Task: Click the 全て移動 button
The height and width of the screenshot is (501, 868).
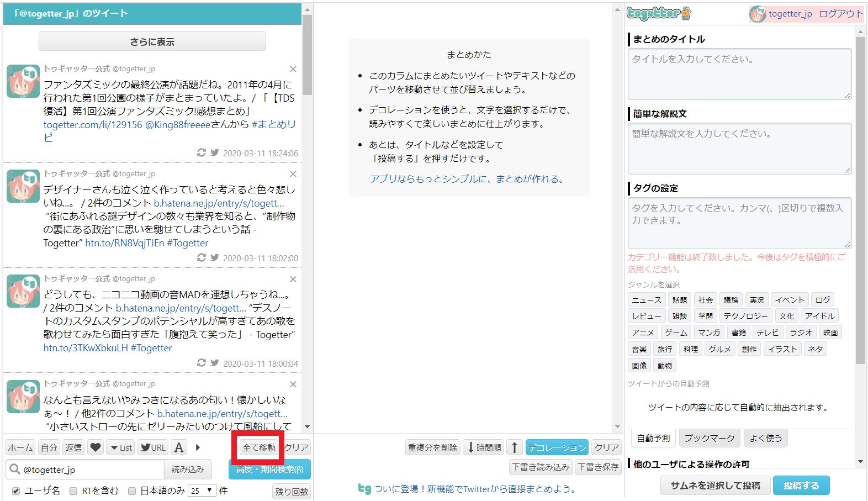Action: [258, 447]
